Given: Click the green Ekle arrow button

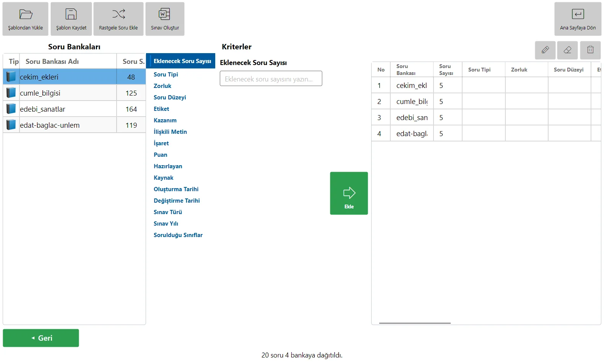Looking at the screenshot, I should (349, 193).
